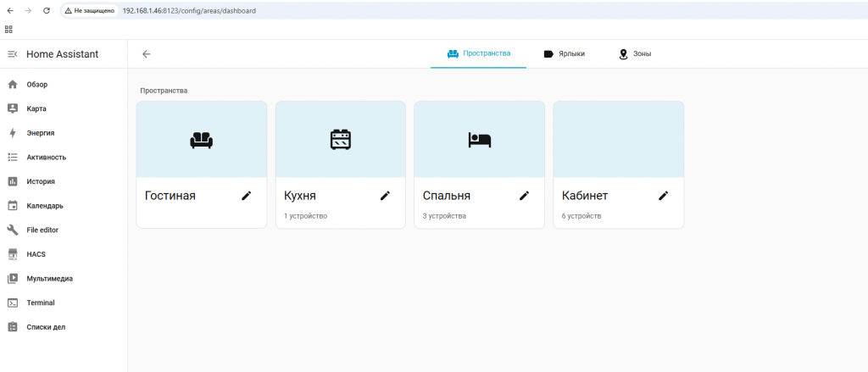
Task: Open the Обзор overview home icon
Action: [x=12, y=85]
